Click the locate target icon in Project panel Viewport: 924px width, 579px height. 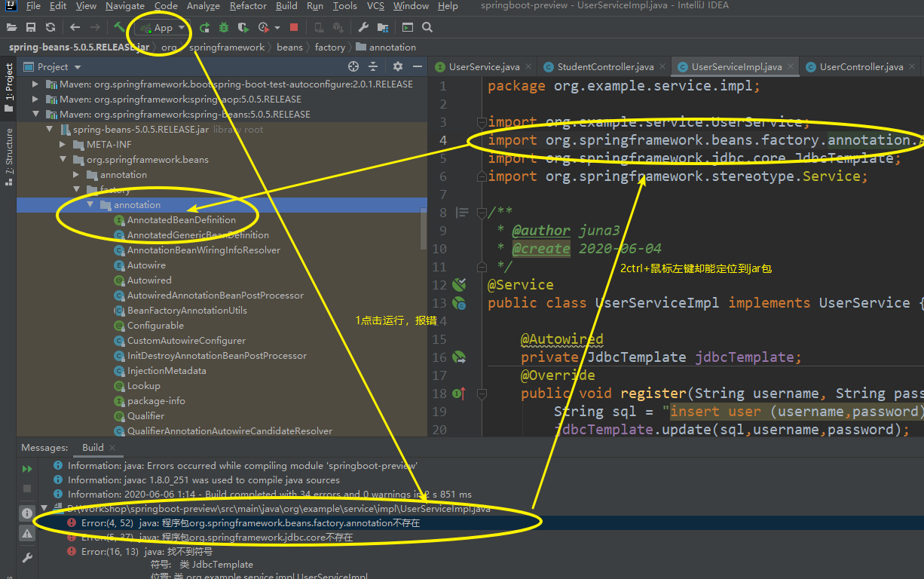[353, 66]
